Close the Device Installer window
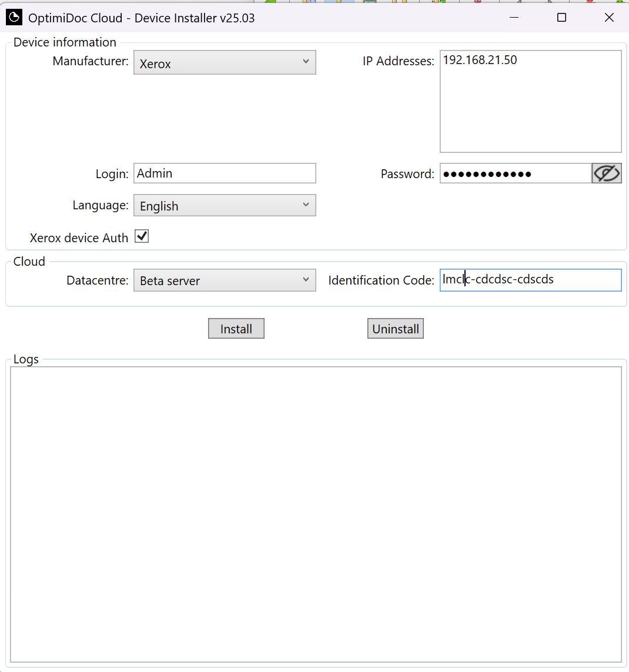The width and height of the screenshot is (629, 672). point(609,18)
